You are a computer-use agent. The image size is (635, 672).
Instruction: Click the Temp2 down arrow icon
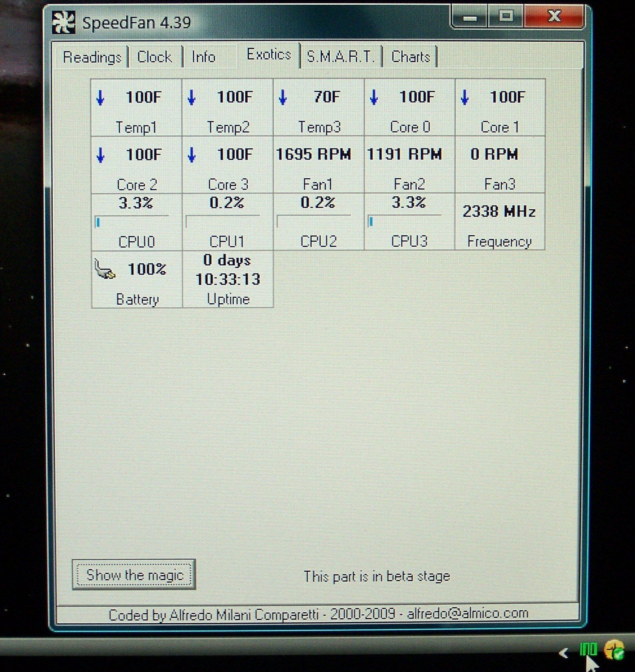[x=191, y=97]
